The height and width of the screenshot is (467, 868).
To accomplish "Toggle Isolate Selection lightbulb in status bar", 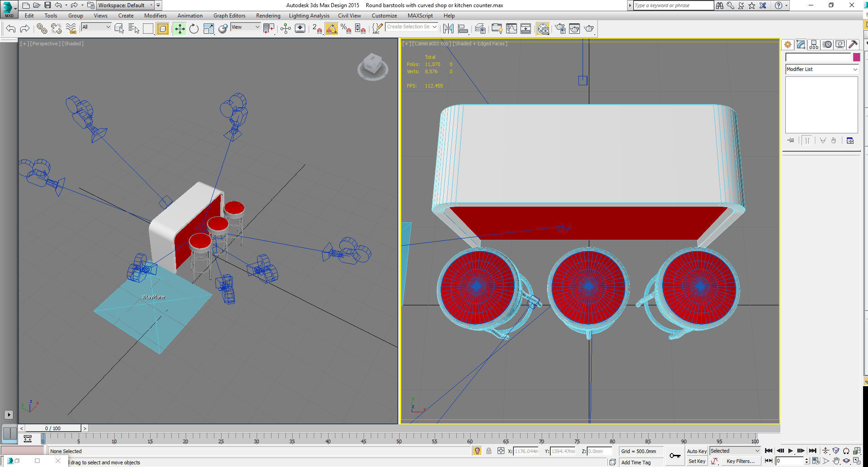I will click(x=477, y=451).
